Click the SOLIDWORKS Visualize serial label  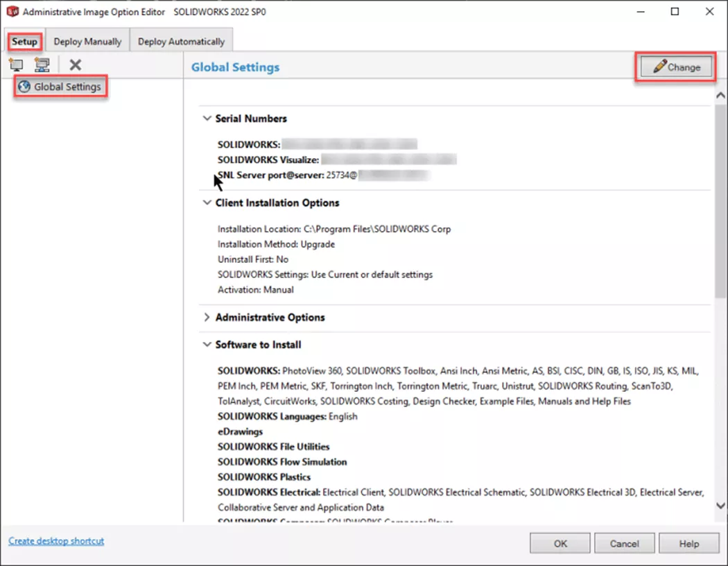point(268,160)
